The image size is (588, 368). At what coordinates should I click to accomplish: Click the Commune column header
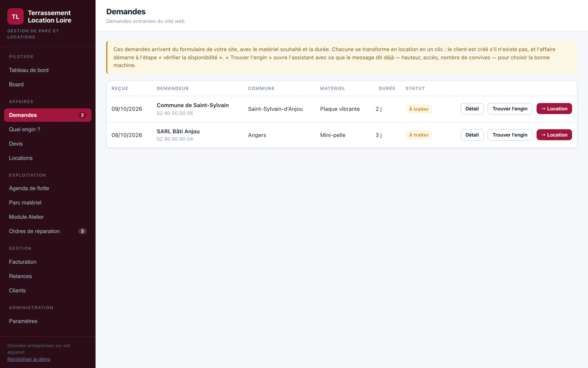(x=261, y=88)
